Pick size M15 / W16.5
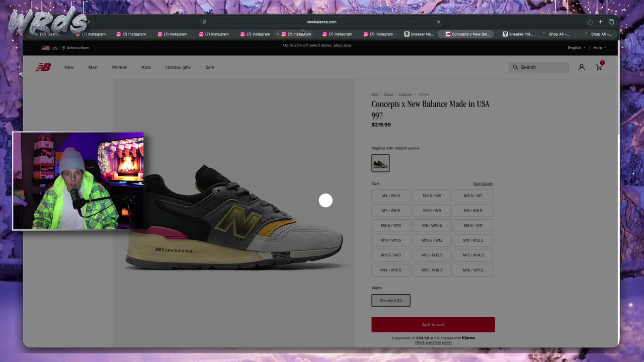644x362 pixels. (432, 270)
